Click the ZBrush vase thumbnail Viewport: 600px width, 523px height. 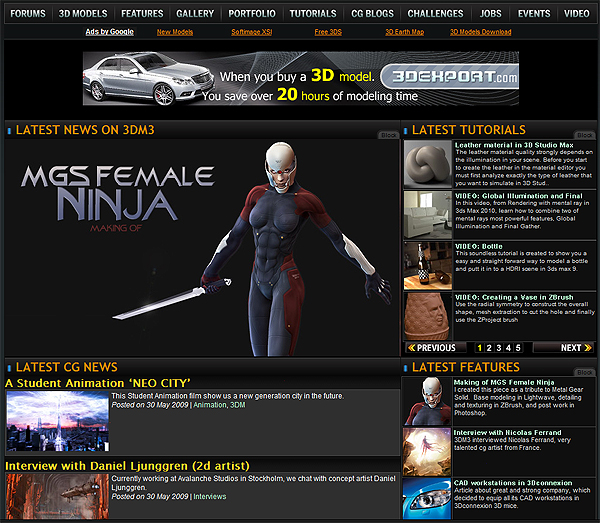(428, 316)
